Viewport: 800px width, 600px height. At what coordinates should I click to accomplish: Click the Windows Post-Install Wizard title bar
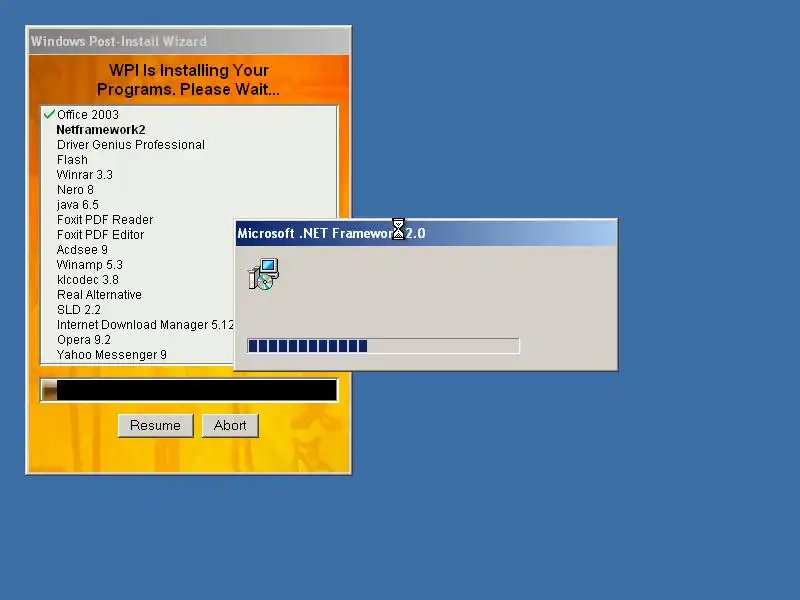[189, 41]
